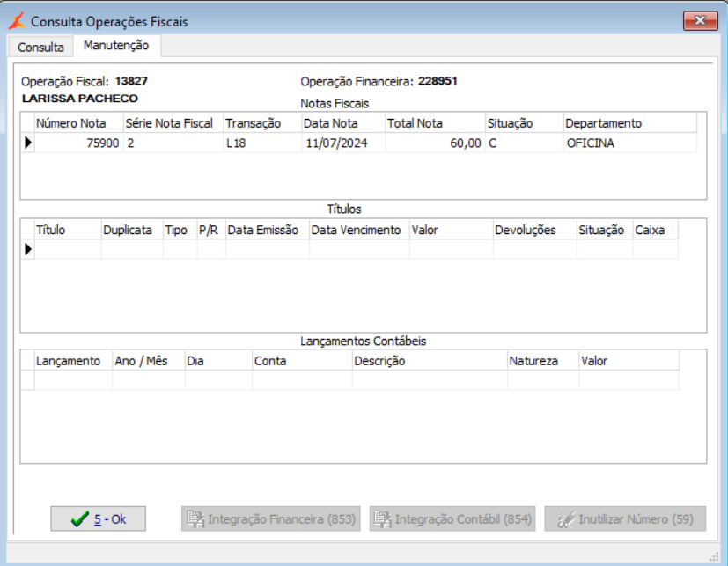Select row indicator arrow in Notas Fiscais
The image size is (728, 566).
pos(28,143)
